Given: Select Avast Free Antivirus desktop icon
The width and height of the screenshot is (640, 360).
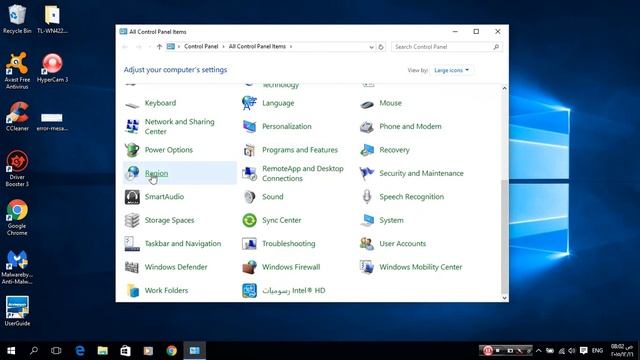Looking at the screenshot, I should (17, 70).
